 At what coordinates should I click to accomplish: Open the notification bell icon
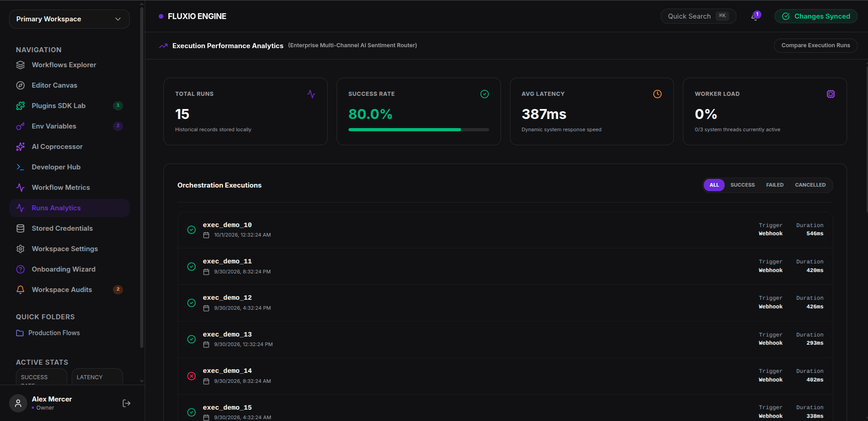click(x=755, y=16)
